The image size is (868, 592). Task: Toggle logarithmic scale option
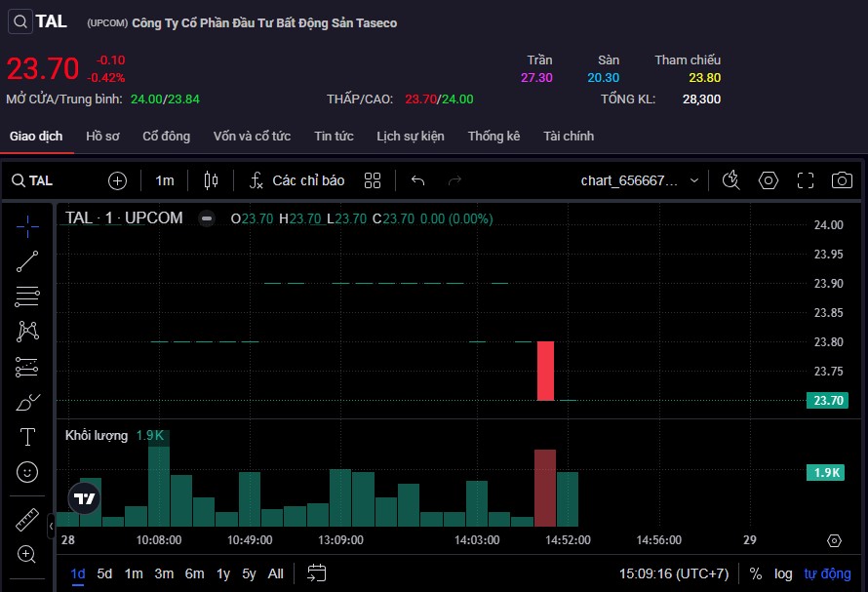click(783, 573)
